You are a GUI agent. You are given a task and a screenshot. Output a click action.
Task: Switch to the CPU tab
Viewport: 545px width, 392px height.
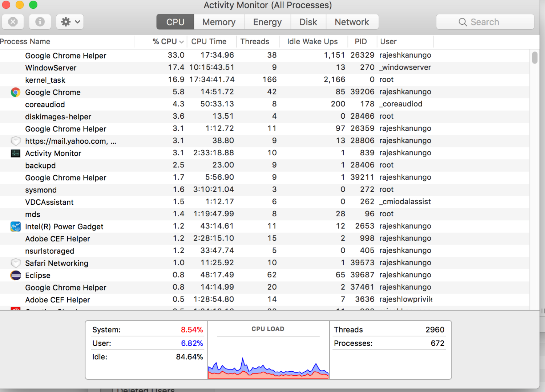tap(175, 22)
